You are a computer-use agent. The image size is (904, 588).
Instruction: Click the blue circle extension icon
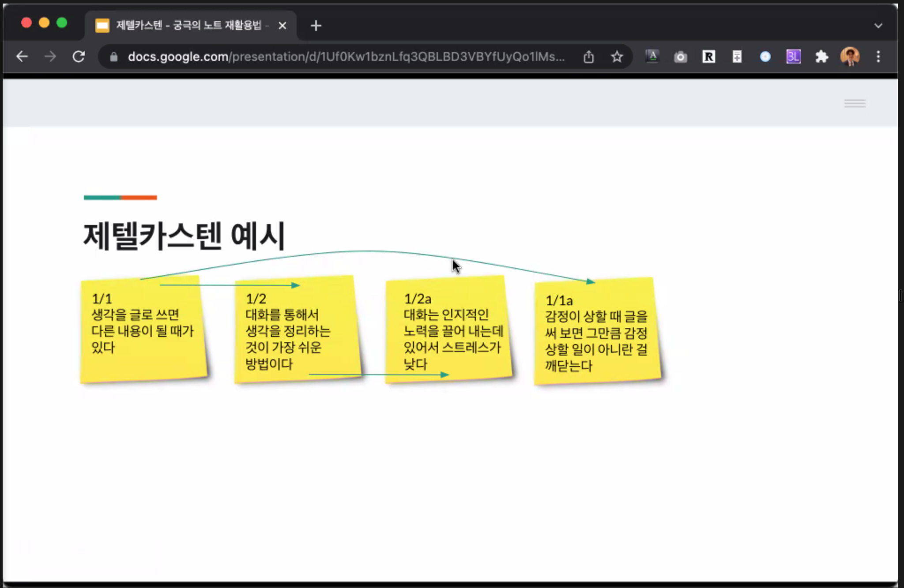point(765,56)
